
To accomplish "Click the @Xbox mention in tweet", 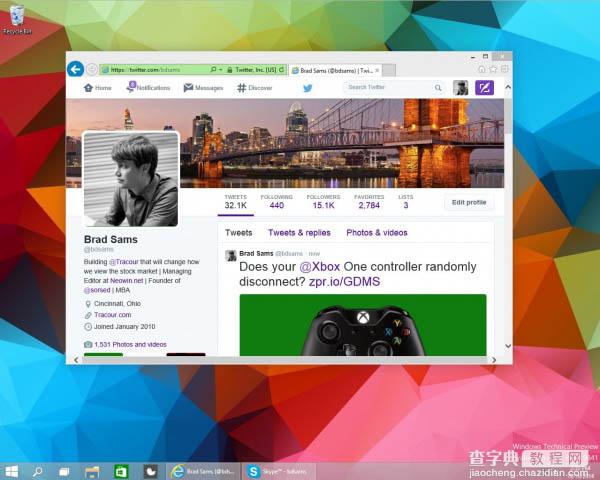I will point(320,267).
